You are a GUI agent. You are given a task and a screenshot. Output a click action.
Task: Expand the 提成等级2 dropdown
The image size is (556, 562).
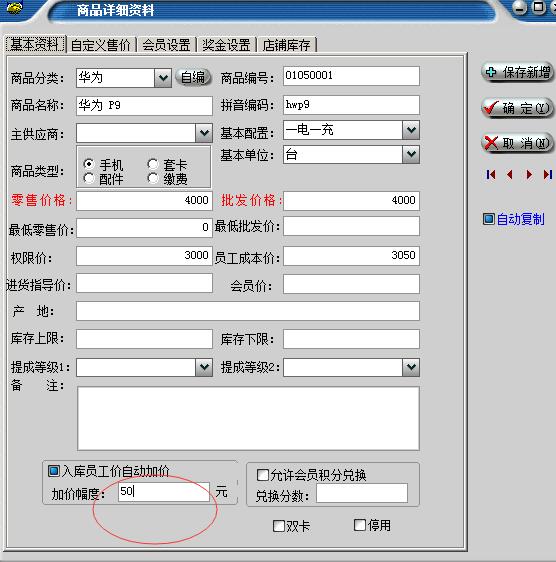click(411, 367)
